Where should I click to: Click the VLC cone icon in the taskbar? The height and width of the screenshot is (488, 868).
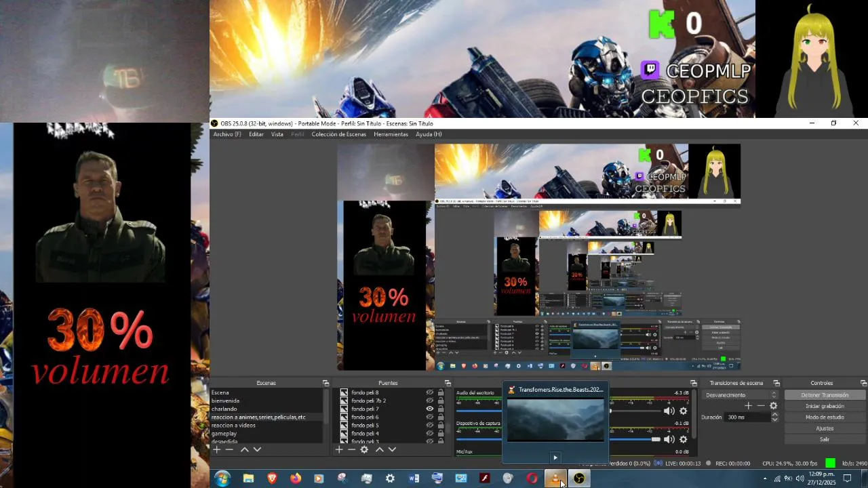pyautogui.click(x=555, y=479)
